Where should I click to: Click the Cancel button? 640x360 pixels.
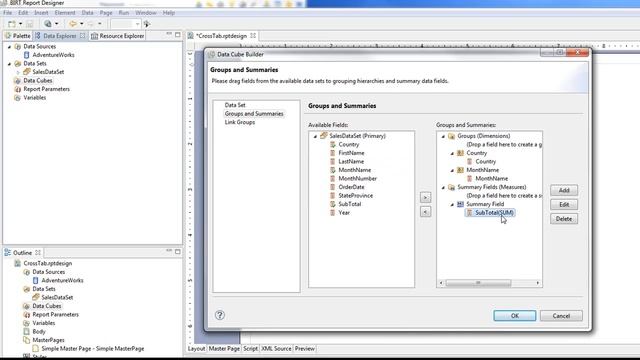(561, 316)
